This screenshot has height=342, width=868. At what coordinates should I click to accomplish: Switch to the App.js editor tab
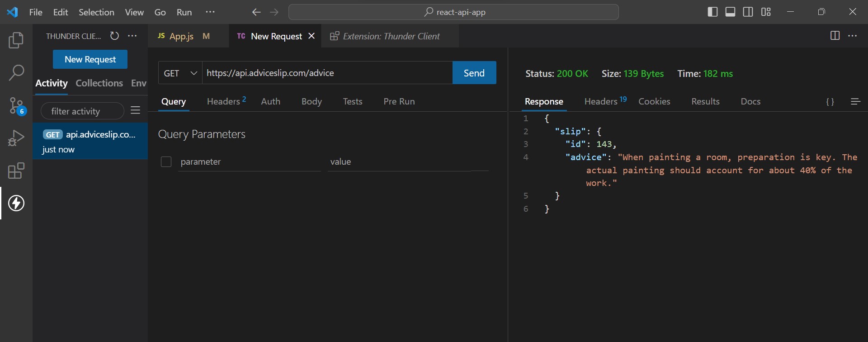click(188, 36)
